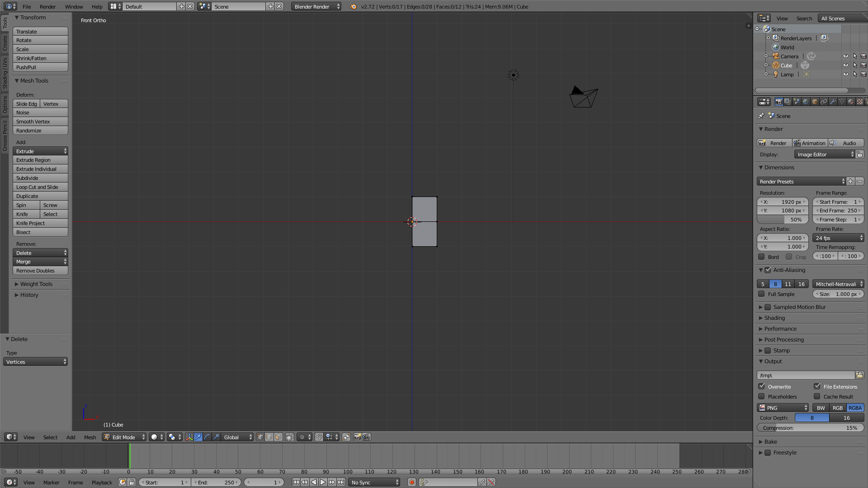Viewport: 868px width, 488px height.
Task: Enable the Full Sample checkbox
Action: [x=762, y=294]
